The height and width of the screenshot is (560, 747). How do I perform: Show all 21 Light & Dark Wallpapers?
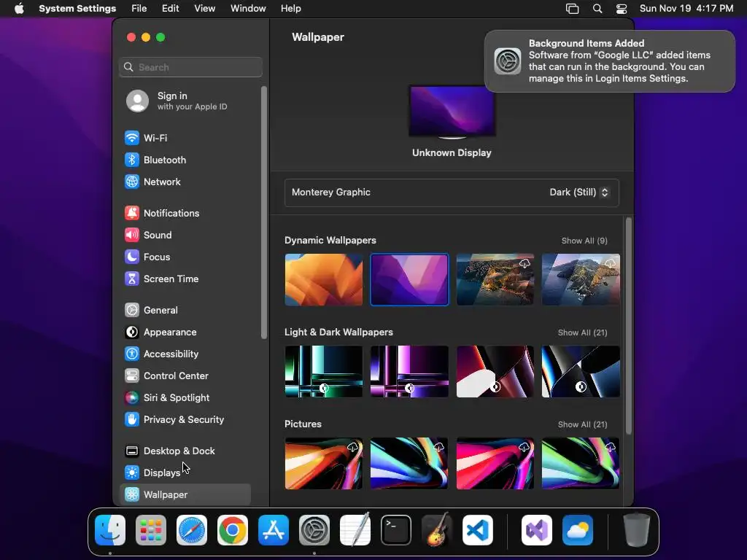582,332
